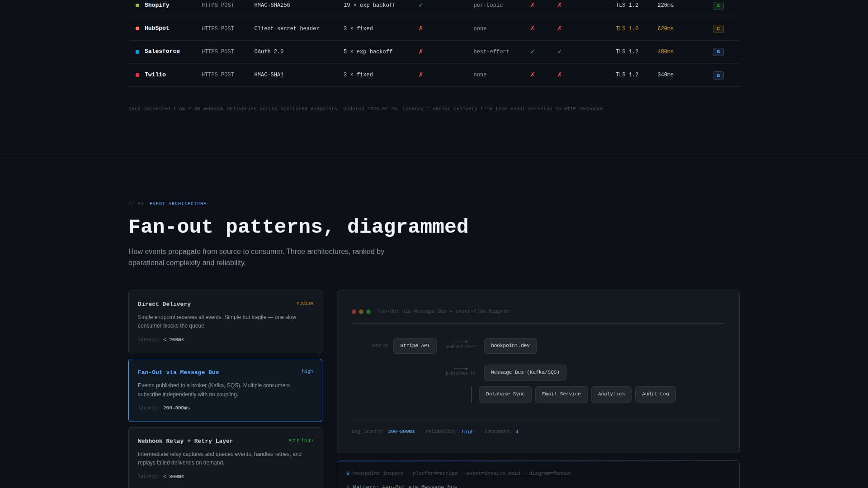Screen dimensions: 868x488
Task: Click the blue status dot next to Salesforce
Action: [x=137, y=52]
